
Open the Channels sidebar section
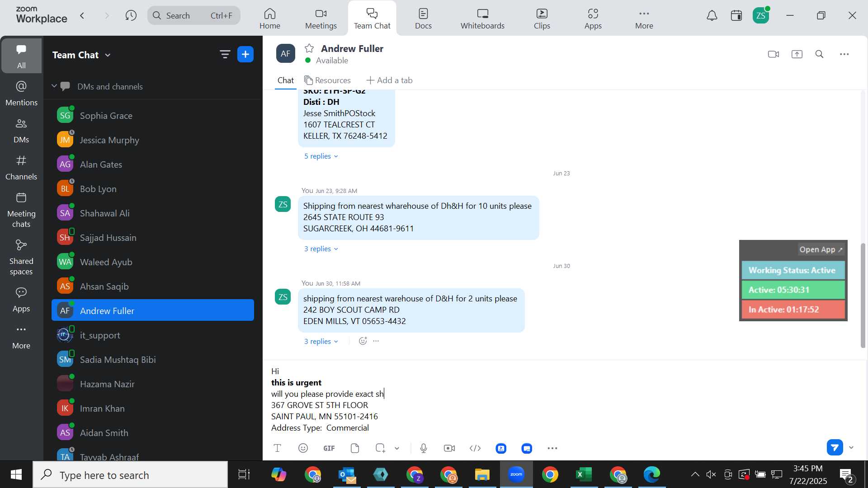21,168
